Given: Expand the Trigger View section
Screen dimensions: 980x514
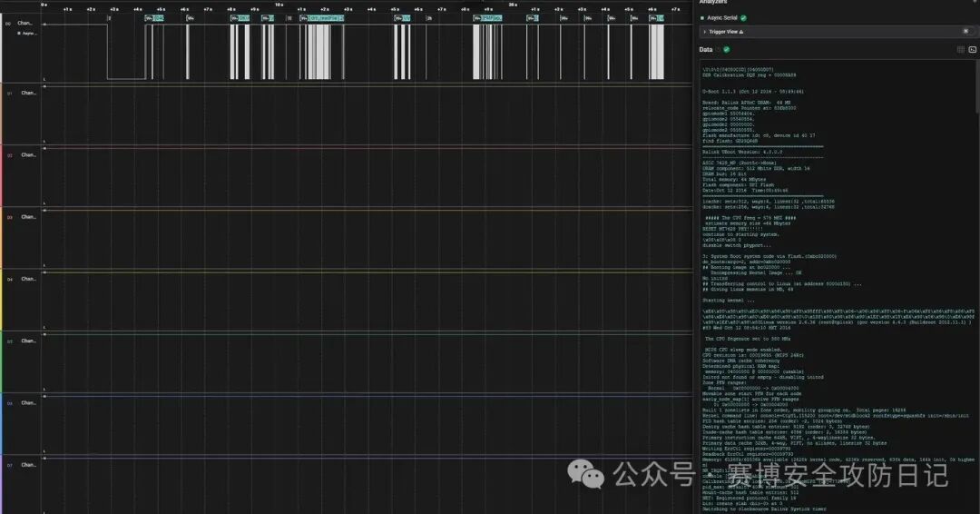Looking at the screenshot, I should [x=705, y=32].
